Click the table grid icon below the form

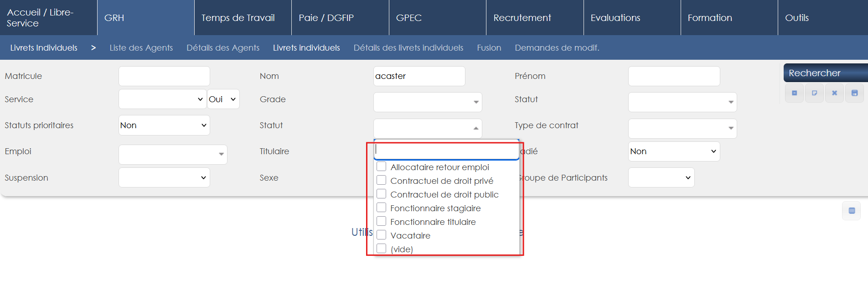851,211
